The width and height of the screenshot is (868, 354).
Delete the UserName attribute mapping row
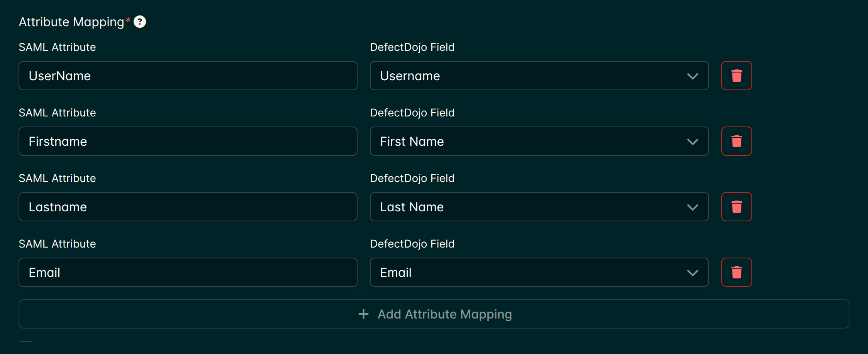pyautogui.click(x=736, y=76)
